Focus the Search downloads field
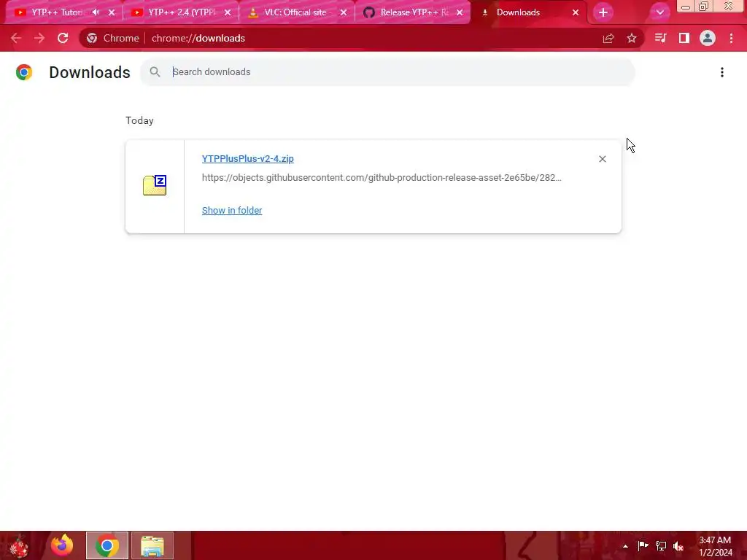 (387, 72)
